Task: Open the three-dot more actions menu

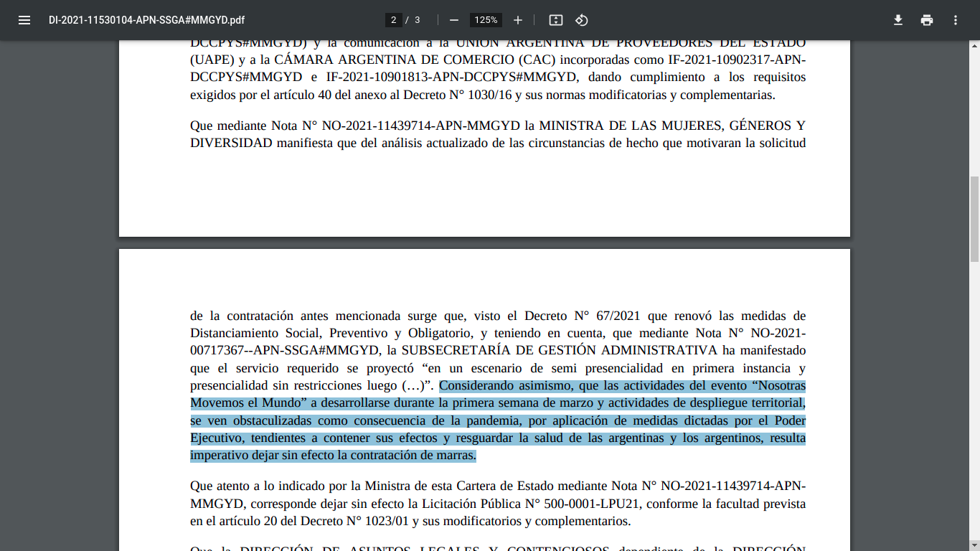Action: pos(956,20)
